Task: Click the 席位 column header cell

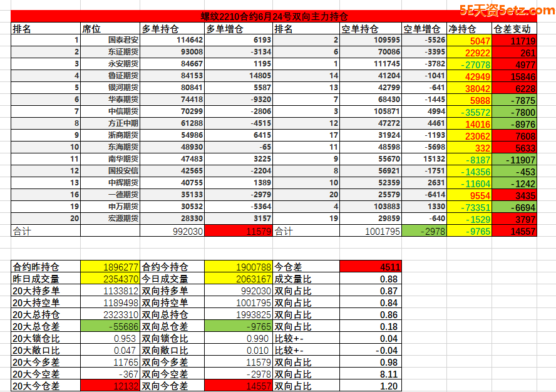Action: tap(110, 28)
